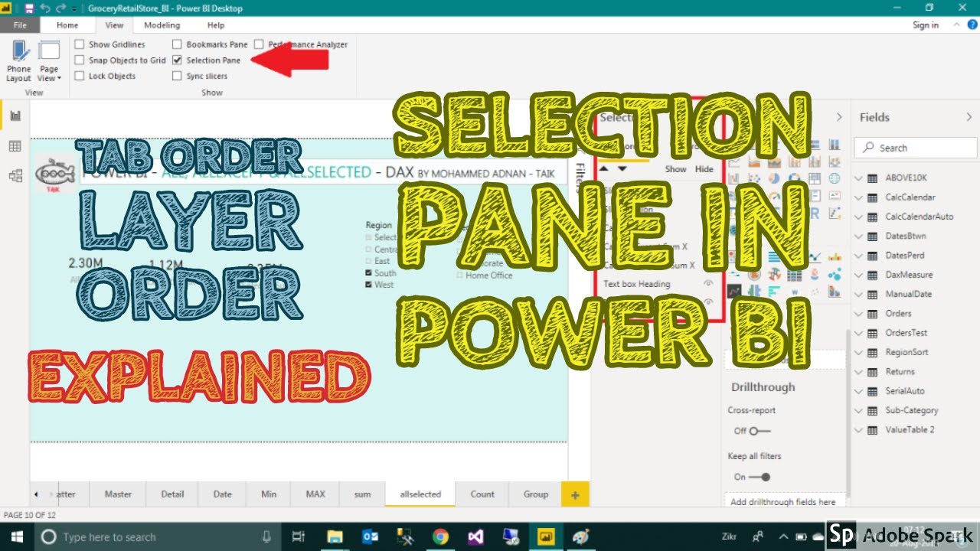
Task: Turn off Keep all filters toggle
Action: 759,477
